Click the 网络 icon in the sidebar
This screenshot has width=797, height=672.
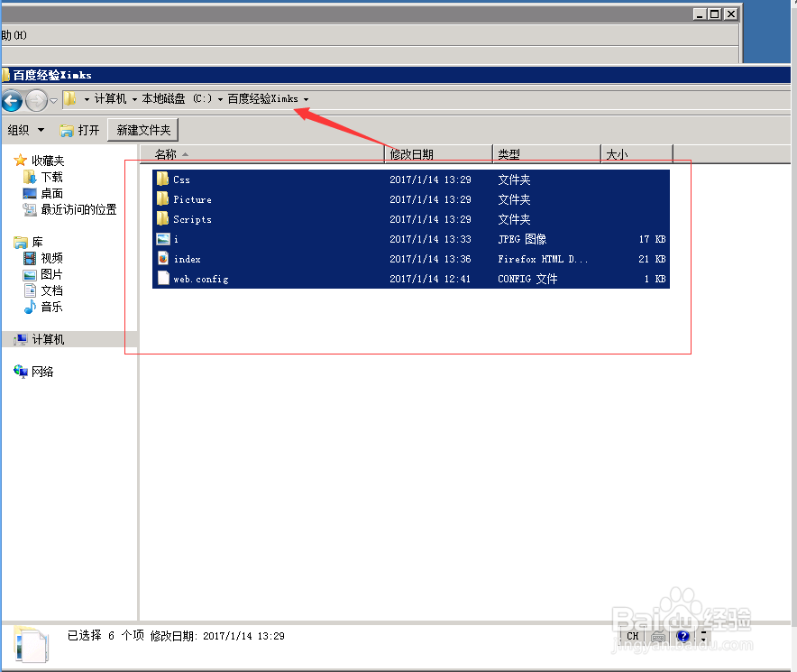click(x=21, y=371)
